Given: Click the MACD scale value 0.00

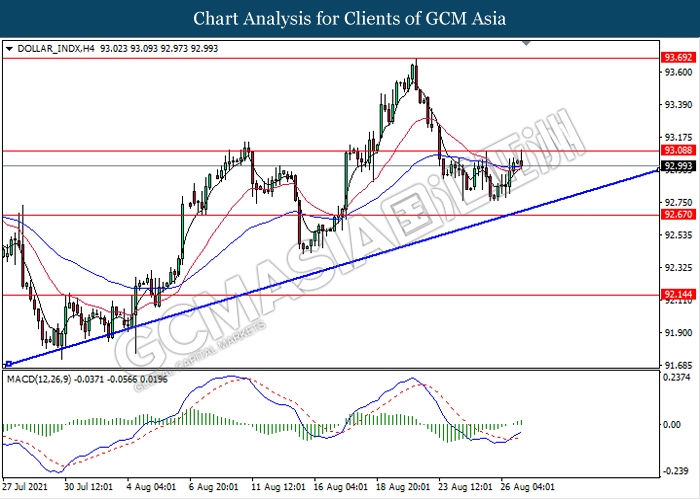Looking at the screenshot, I should point(672,425).
